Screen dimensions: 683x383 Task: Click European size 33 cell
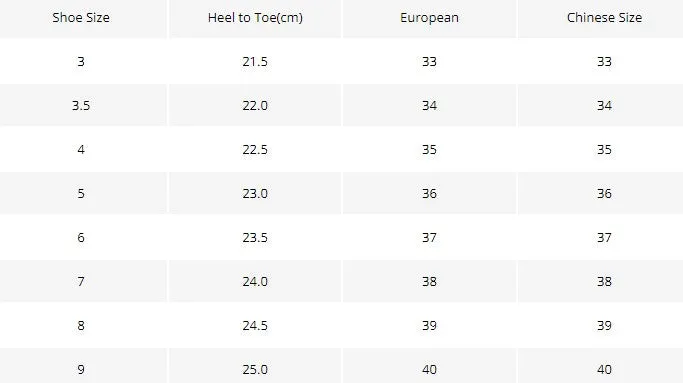pyautogui.click(x=429, y=61)
